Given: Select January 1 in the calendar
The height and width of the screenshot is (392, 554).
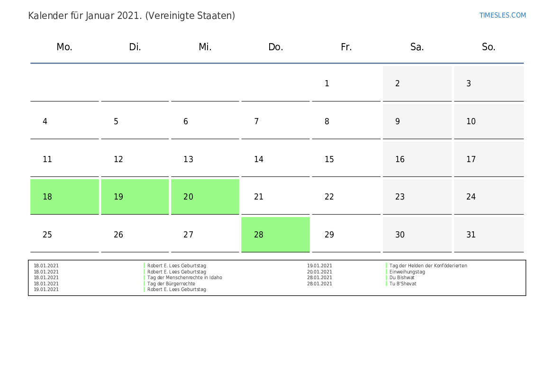Looking at the screenshot, I should click(x=346, y=83).
